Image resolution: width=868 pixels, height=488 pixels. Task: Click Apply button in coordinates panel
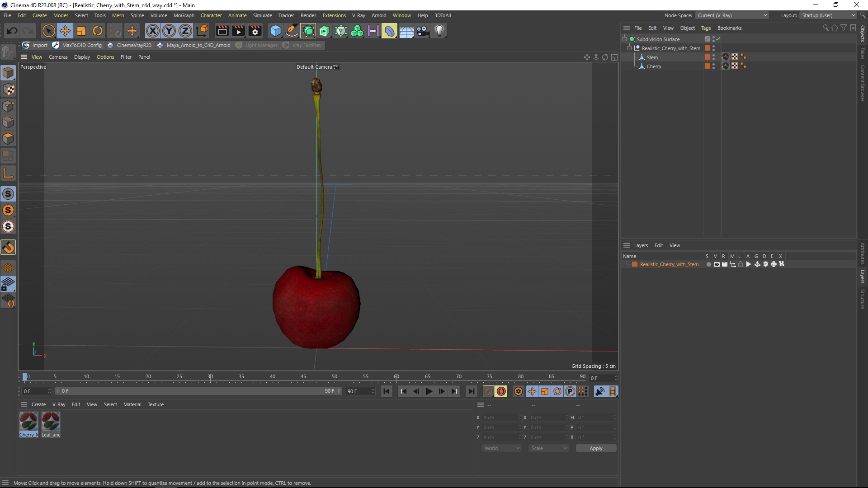595,447
